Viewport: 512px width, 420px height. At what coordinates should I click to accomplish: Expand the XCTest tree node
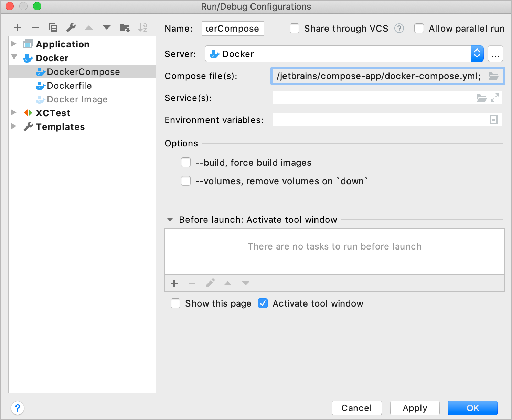pyautogui.click(x=14, y=112)
